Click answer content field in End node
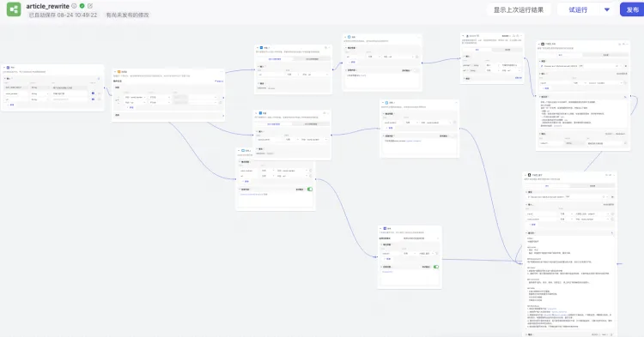 [x=410, y=277]
